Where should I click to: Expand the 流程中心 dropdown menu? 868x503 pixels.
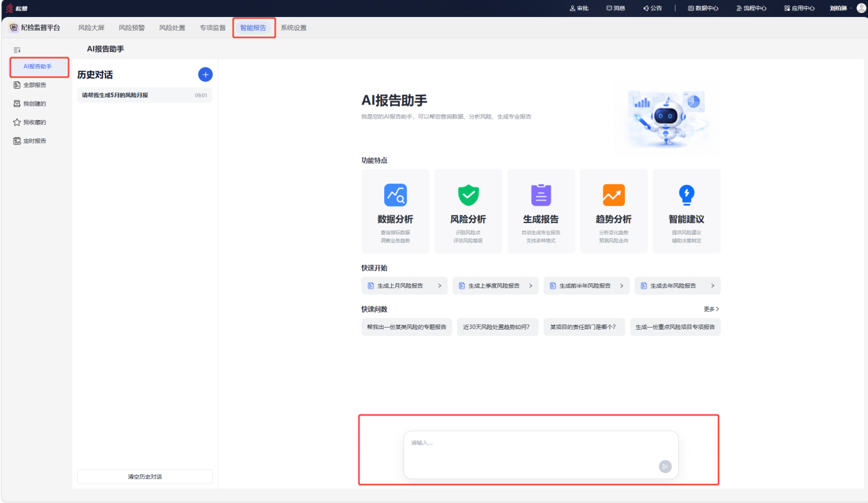[751, 8]
